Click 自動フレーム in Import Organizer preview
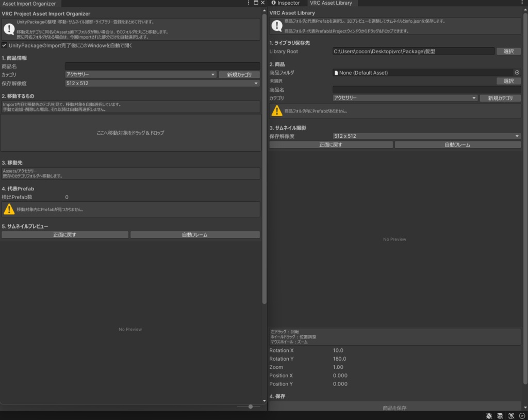The height and width of the screenshot is (420, 528). [x=195, y=235]
